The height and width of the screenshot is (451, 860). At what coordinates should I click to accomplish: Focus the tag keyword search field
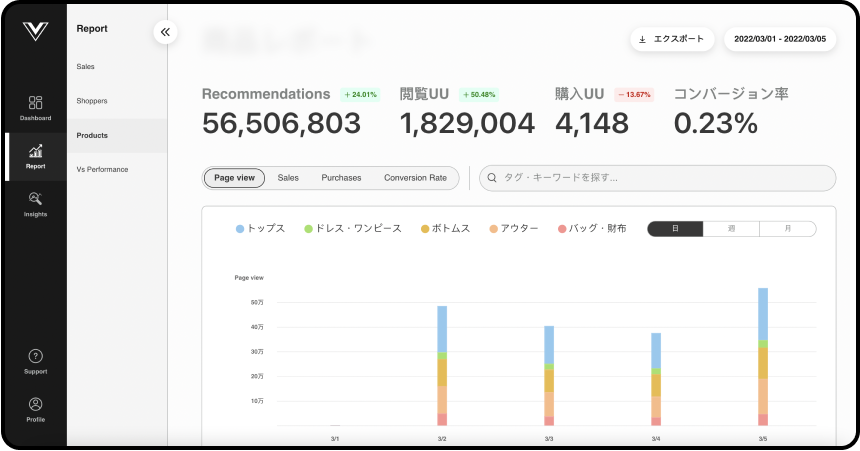click(x=658, y=178)
